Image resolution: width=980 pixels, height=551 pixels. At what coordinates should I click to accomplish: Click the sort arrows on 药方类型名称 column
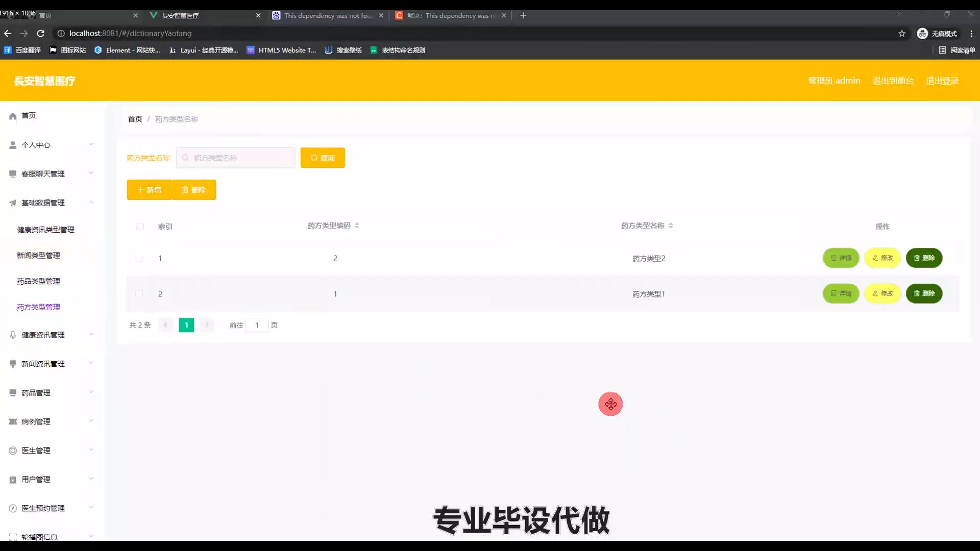pyautogui.click(x=671, y=226)
